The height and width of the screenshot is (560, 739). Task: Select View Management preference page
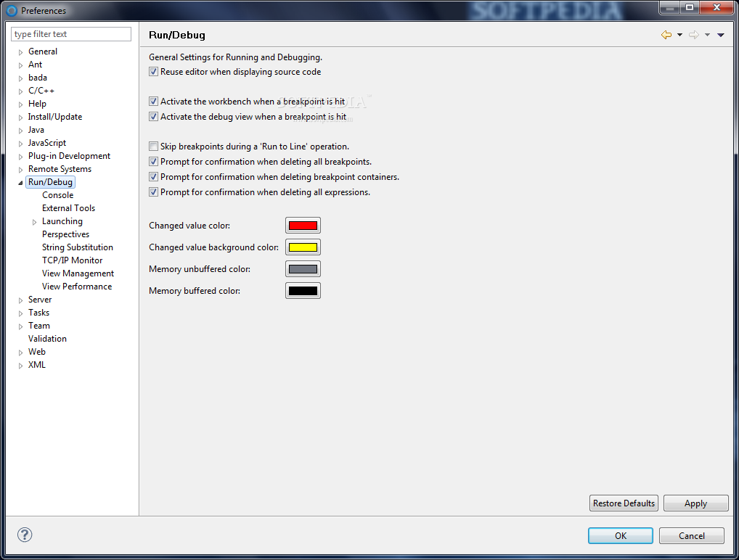click(78, 273)
